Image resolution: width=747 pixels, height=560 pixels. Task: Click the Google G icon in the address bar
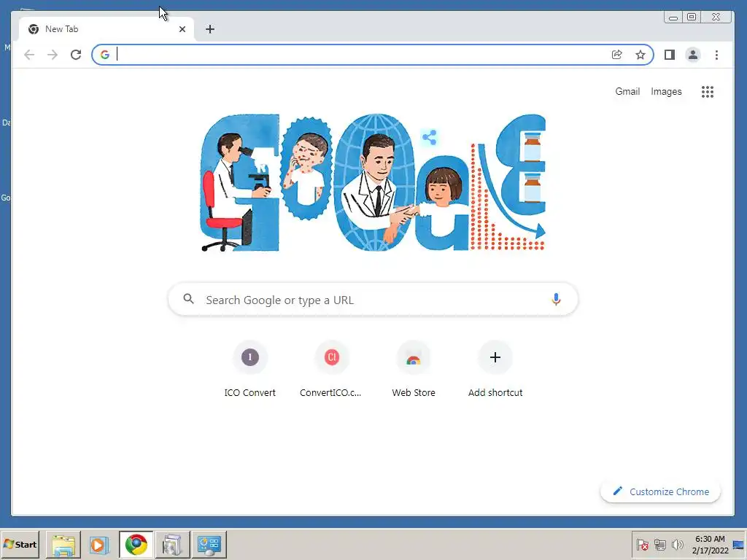coord(105,55)
